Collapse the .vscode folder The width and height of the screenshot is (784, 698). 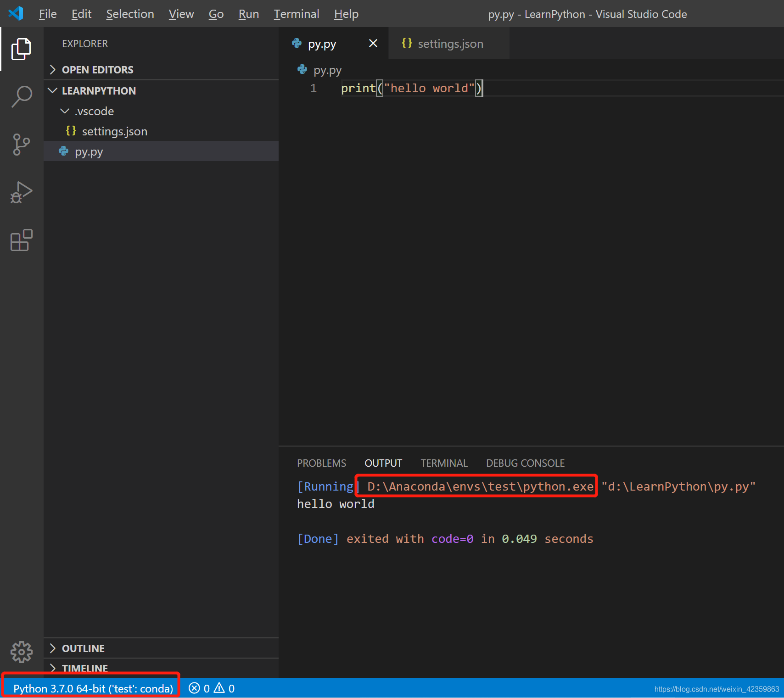pos(161,111)
